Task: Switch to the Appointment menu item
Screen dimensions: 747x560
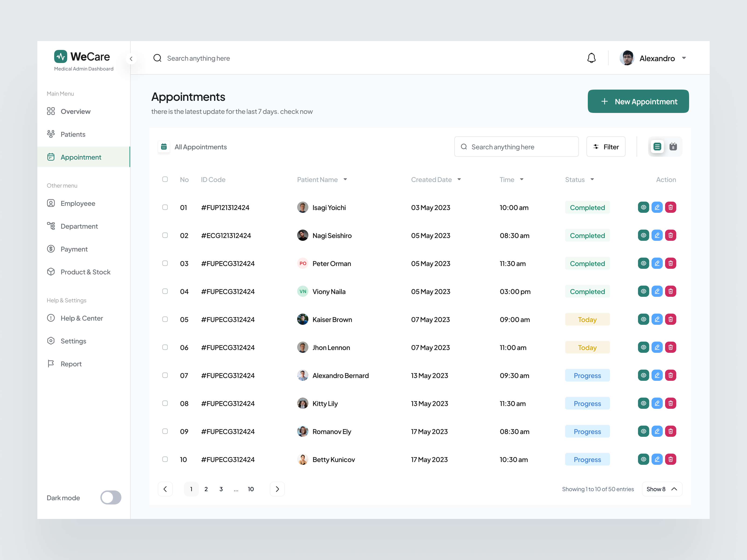Action: 81,157
